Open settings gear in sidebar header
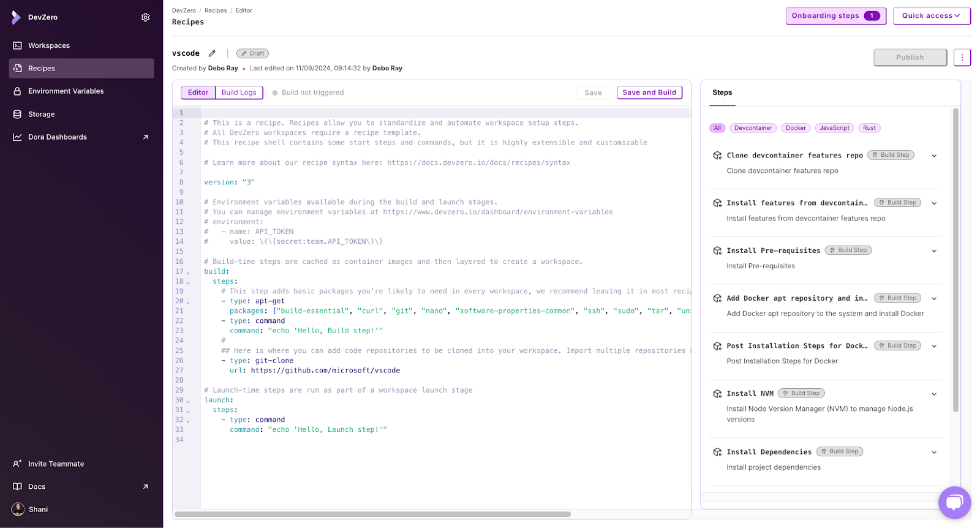 click(146, 17)
